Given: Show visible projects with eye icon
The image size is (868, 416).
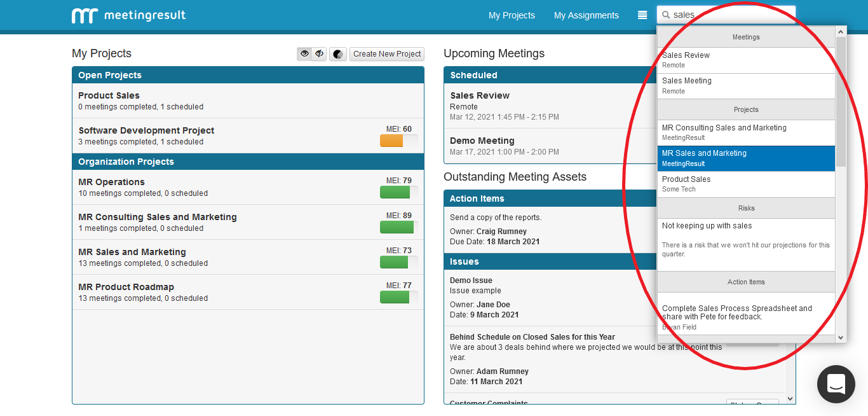Looking at the screenshot, I should point(305,54).
